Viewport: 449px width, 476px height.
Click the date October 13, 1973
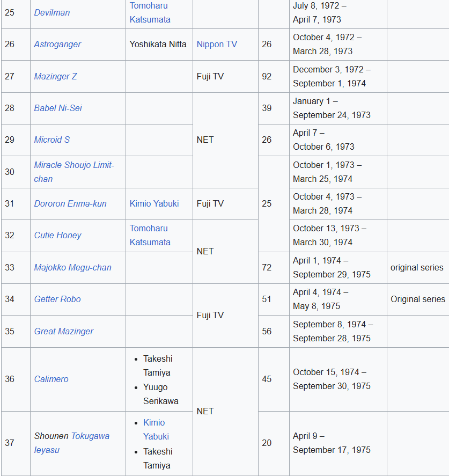tap(326, 228)
